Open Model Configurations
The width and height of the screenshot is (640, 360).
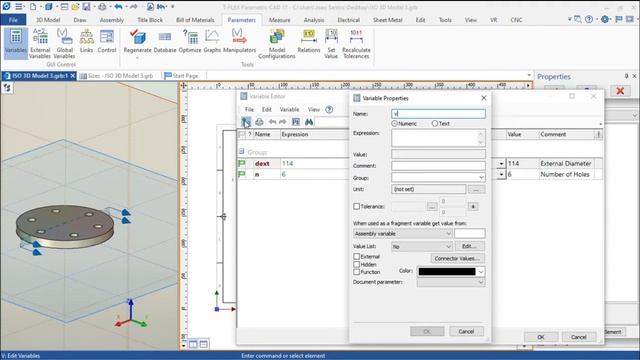tap(277, 44)
